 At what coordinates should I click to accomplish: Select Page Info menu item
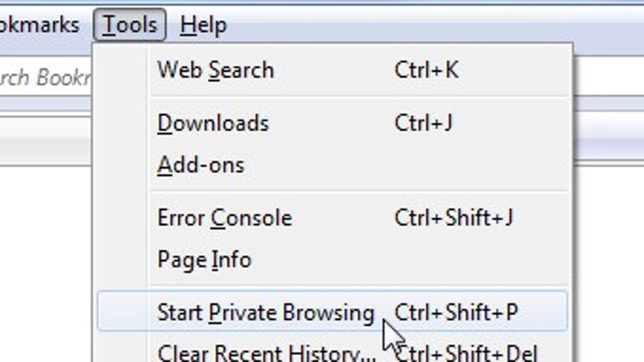pyautogui.click(x=333, y=260)
